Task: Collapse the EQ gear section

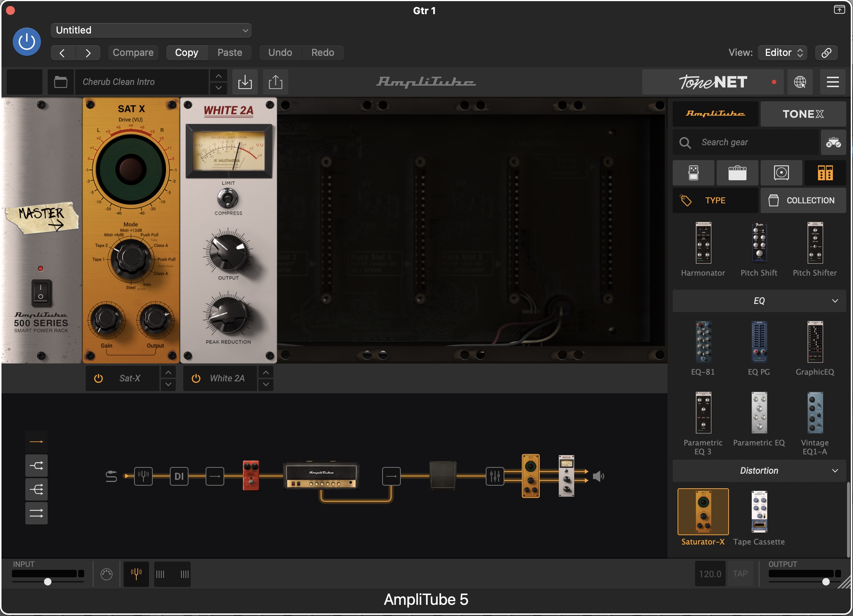Action: [x=835, y=301]
